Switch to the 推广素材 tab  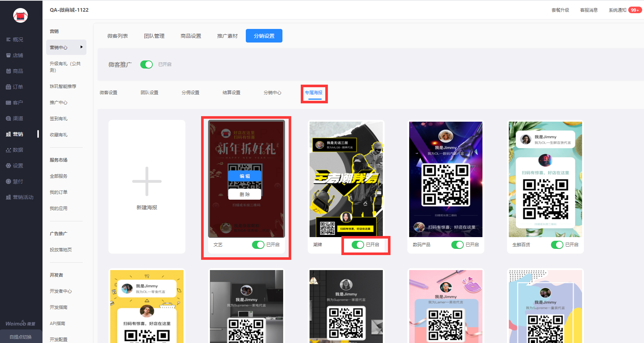pyautogui.click(x=227, y=36)
